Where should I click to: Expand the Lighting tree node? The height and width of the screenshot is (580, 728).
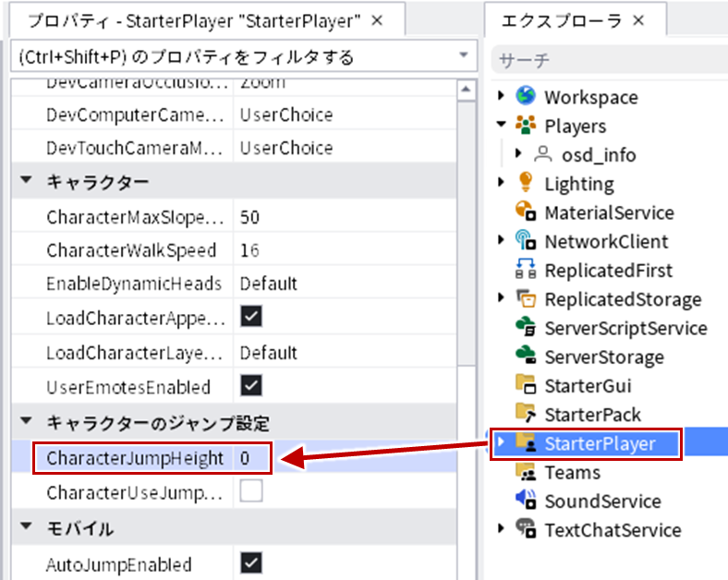(x=501, y=182)
